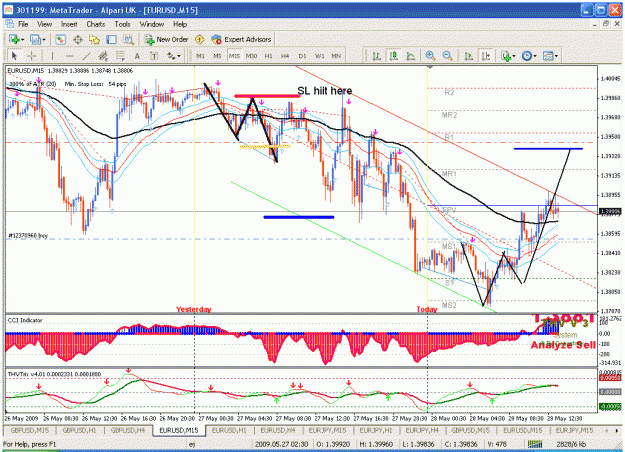This screenshot has width=625, height=452.
Task: Switch to H1 timeframe button in toolbar
Action: pyautogui.click(x=268, y=56)
